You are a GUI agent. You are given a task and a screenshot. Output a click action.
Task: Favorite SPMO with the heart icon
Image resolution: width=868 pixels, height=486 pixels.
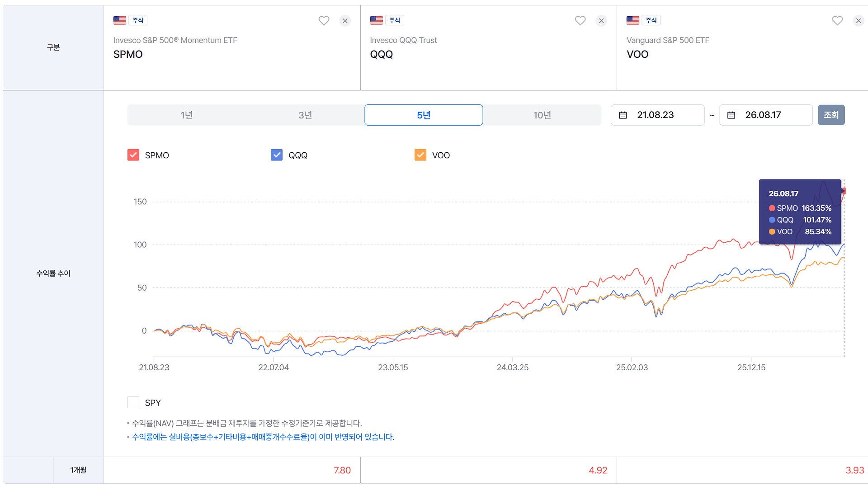tap(324, 21)
